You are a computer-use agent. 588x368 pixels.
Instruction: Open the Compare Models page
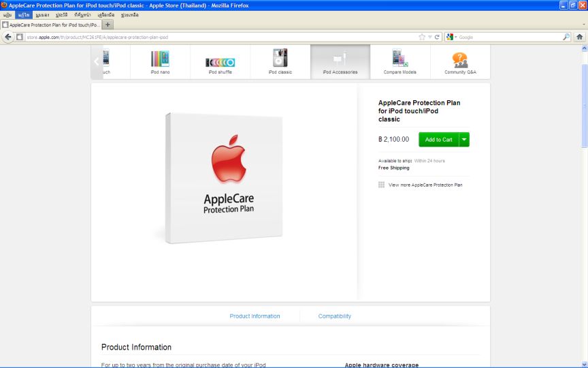399,61
